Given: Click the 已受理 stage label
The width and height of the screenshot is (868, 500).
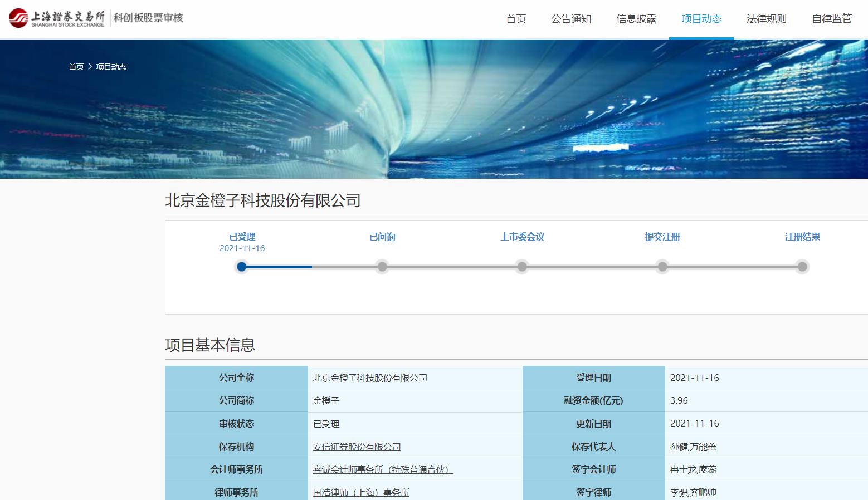Looking at the screenshot, I should coord(242,237).
